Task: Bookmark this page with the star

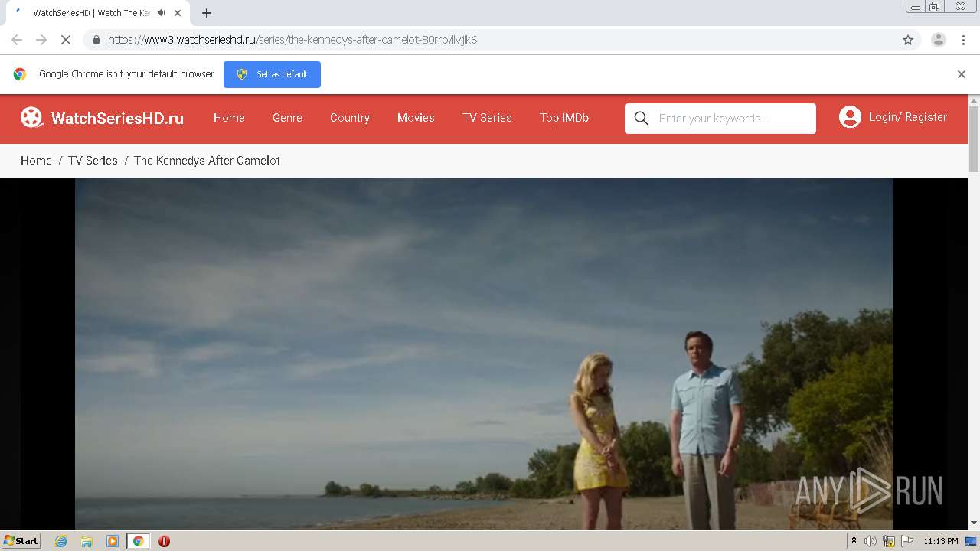Action: pyautogui.click(x=908, y=40)
